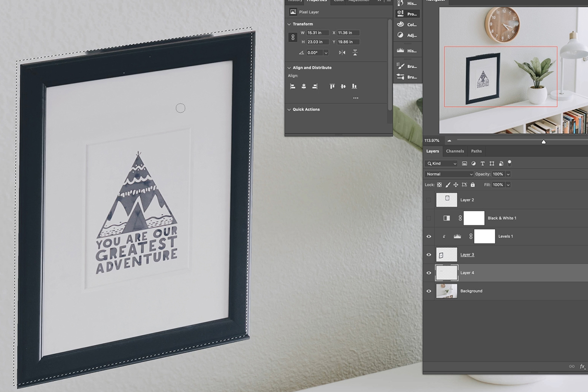This screenshot has height=392, width=588.
Task: Click the Navigator zoom slider handle
Action: (x=543, y=142)
